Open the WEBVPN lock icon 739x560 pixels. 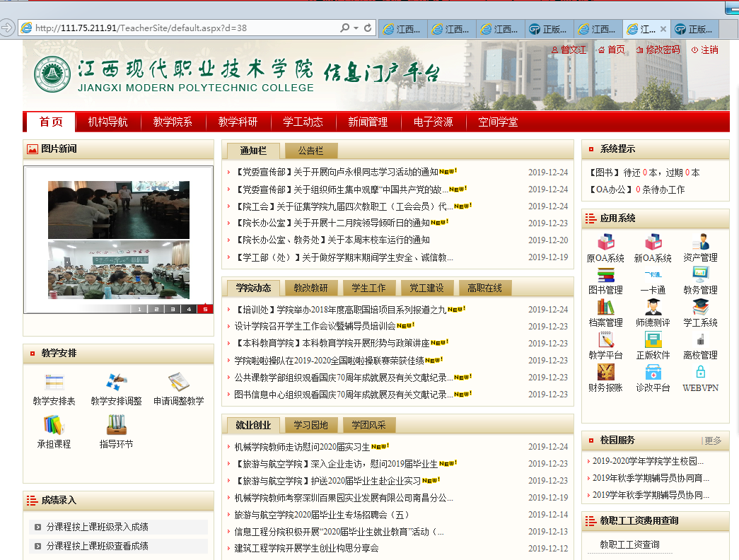700,373
